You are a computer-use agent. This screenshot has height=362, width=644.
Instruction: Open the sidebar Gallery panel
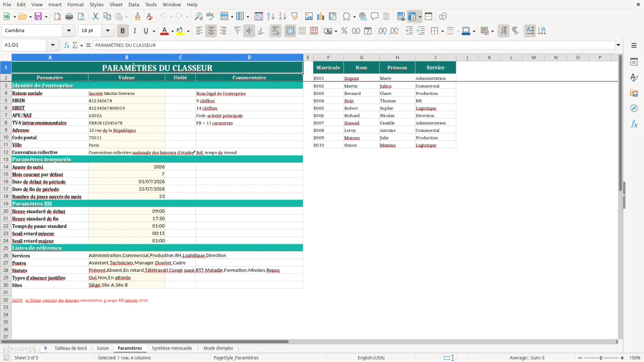[634, 93]
